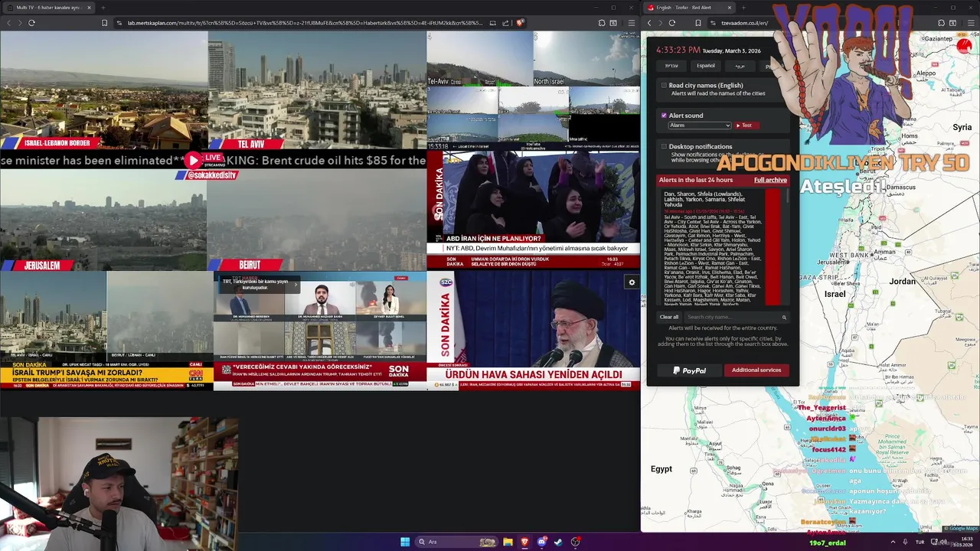Click the taskbar search box
980x551 pixels.
[x=456, y=542]
